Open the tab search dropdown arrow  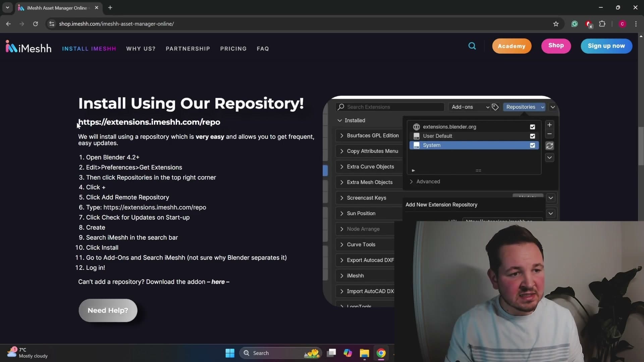[x=7, y=8]
